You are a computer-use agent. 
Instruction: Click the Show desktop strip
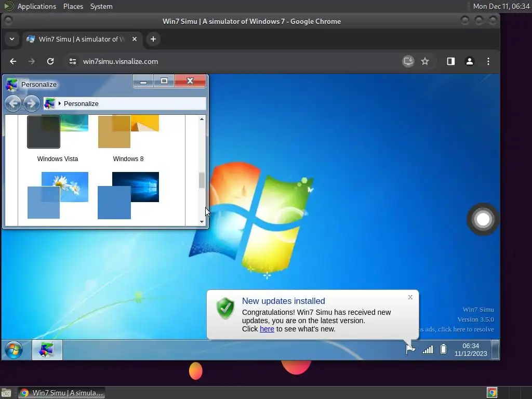tap(495, 350)
